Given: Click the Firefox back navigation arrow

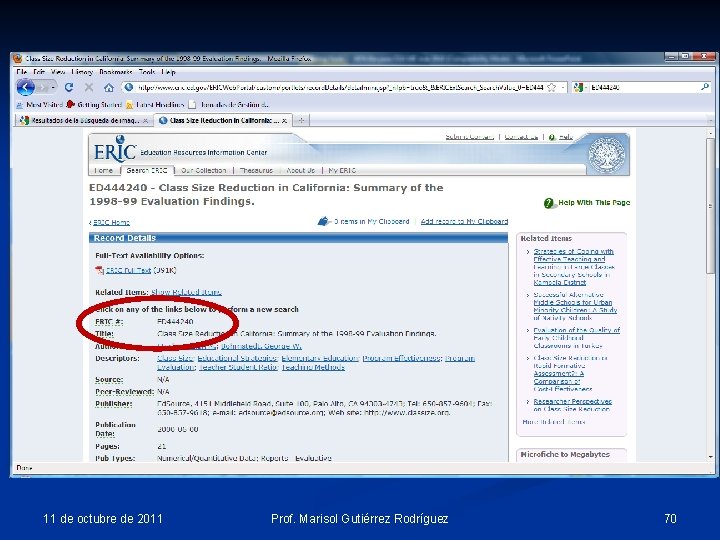Looking at the screenshot, I should 26,87.
